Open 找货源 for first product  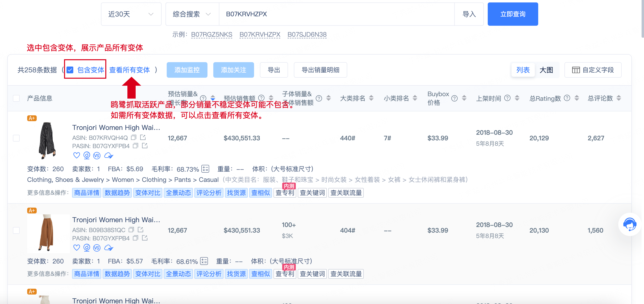(x=236, y=193)
